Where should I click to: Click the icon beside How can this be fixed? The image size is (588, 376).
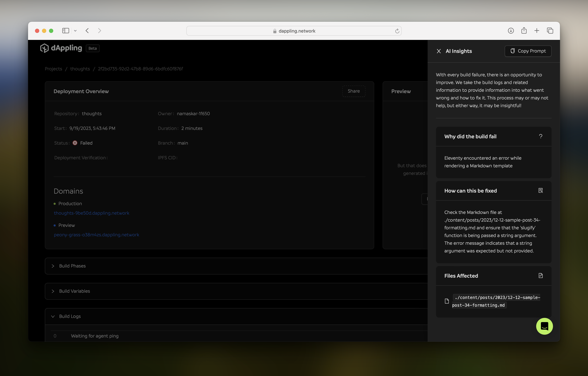(540, 190)
